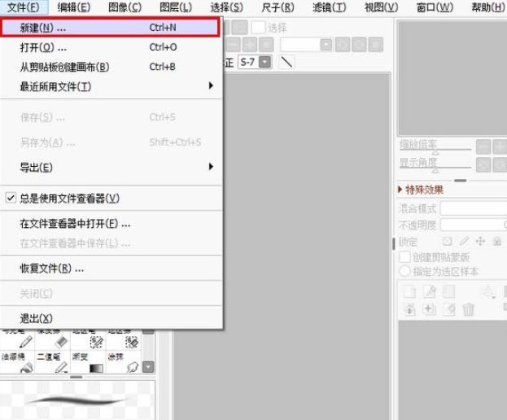Select the pencil tool in brush panel
This screenshot has height=420, width=507.
pos(18,339)
